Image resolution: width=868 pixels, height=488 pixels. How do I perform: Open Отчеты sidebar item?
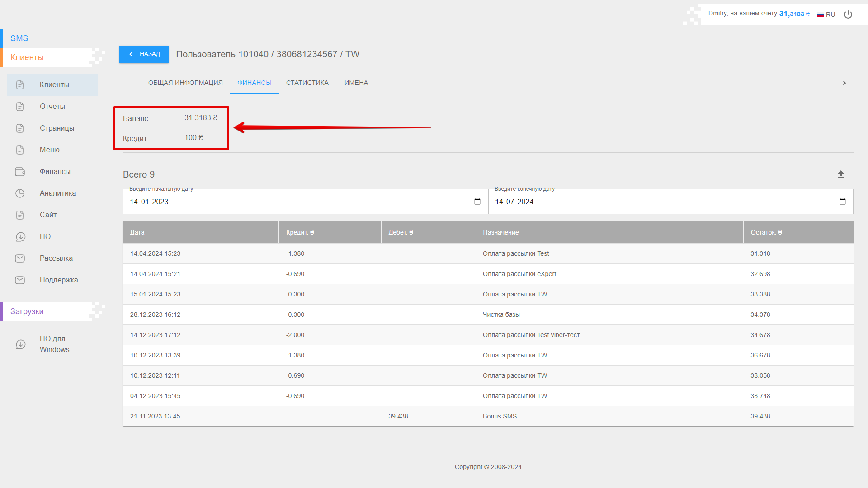coord(52,107)
